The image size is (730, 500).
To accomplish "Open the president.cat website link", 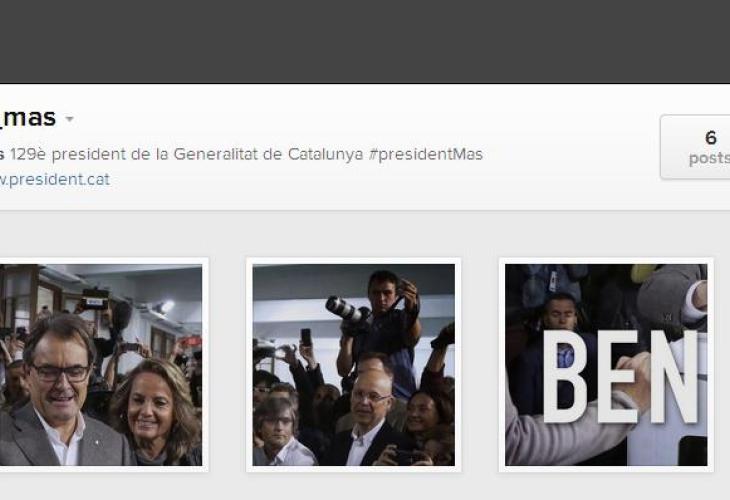I will [x=54, y=180].
